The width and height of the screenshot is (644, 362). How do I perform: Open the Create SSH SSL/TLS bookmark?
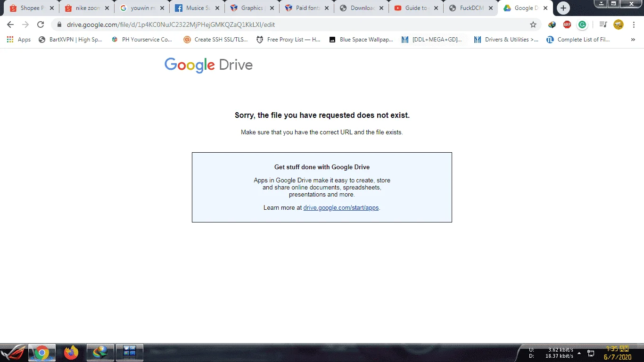click(x=215, y=40)
